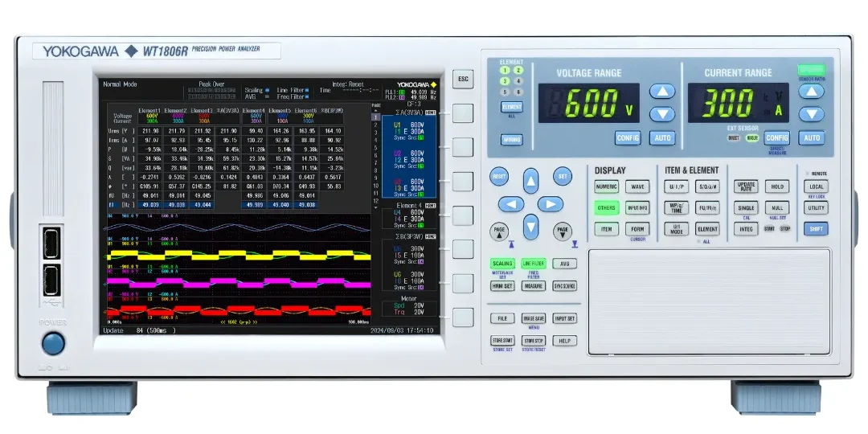868x434 pixels.
Task: Click the PAGE down key
Action: [563, 231]
